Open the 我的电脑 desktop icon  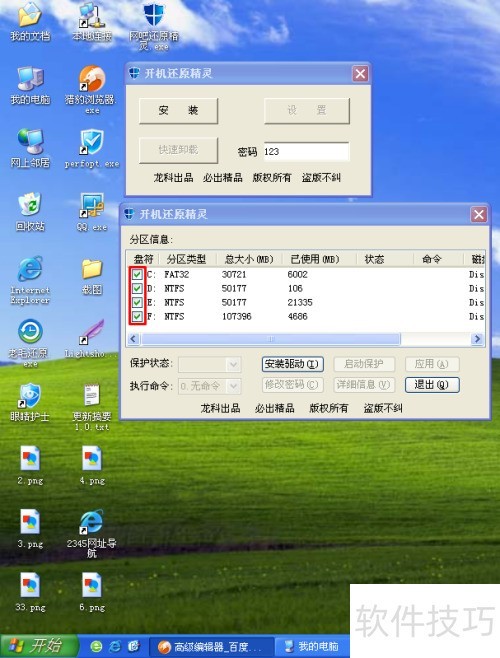point(30,85)
